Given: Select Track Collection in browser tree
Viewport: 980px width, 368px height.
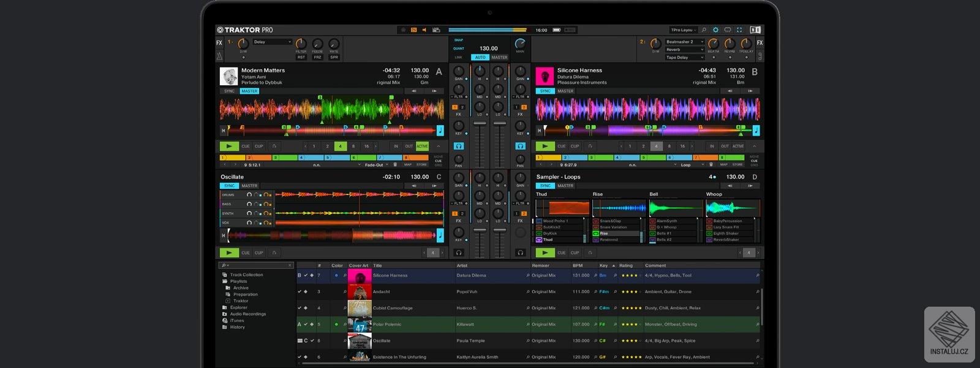Looking at the screenshot, I should tap(246, 275).
